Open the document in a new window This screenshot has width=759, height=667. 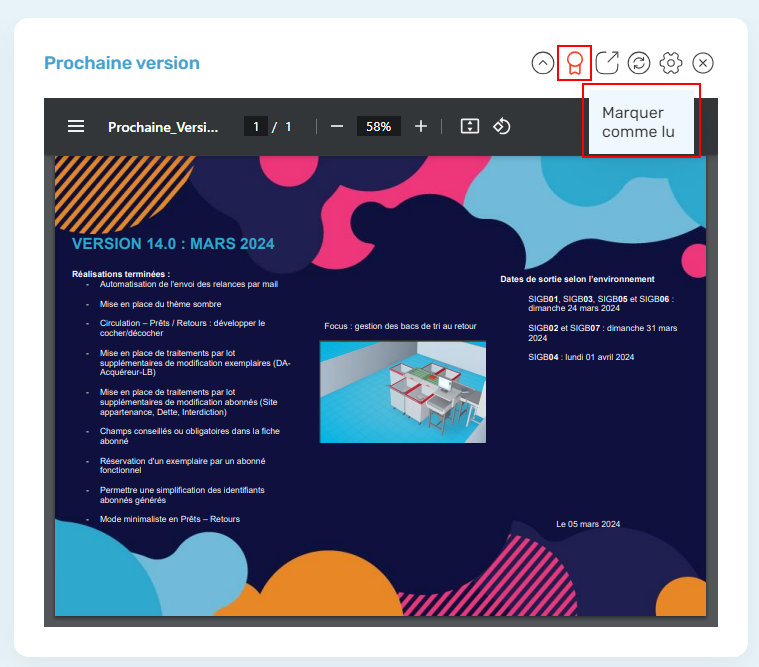tap(607, 63)
